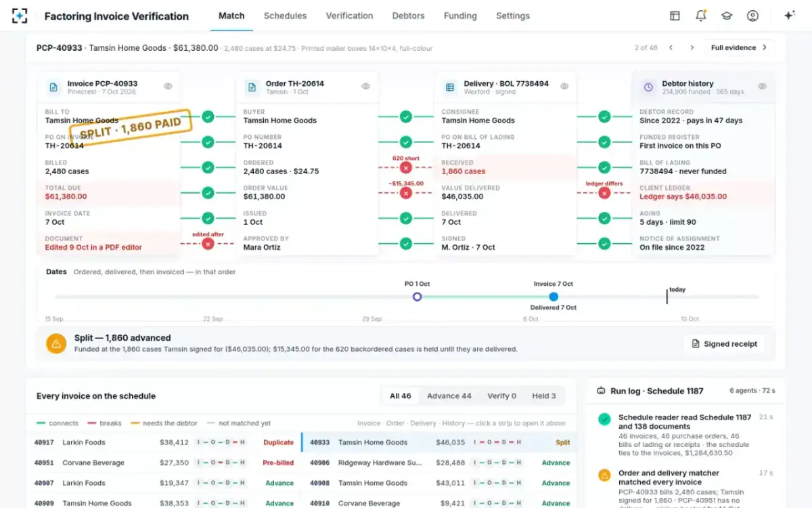The width and height of the screenshot is (812, 508).
Task: Open the Debtors tab
Action: tap(409, 16)
